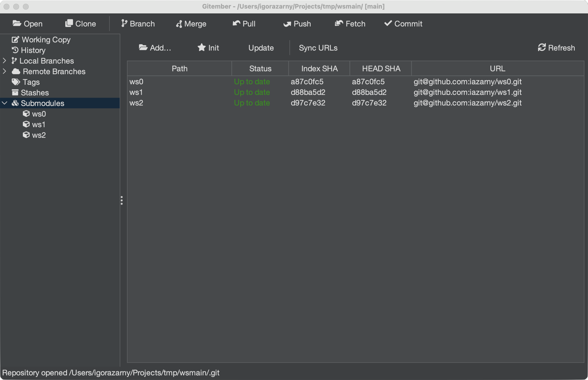
Task: Click the Repository opened status bar message
Action: [x=111, y=373]
